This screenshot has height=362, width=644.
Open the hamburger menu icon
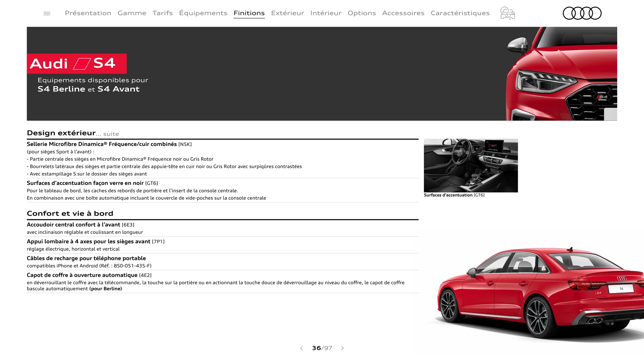click(x=47, y=14)
